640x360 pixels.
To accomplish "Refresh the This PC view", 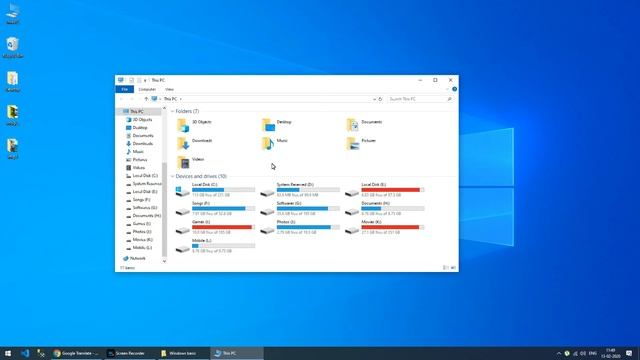I will (380, 99).
